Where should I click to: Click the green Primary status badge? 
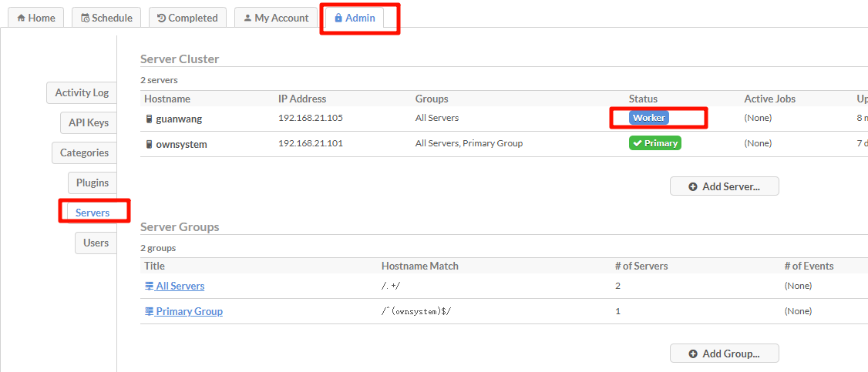point(654,143)
